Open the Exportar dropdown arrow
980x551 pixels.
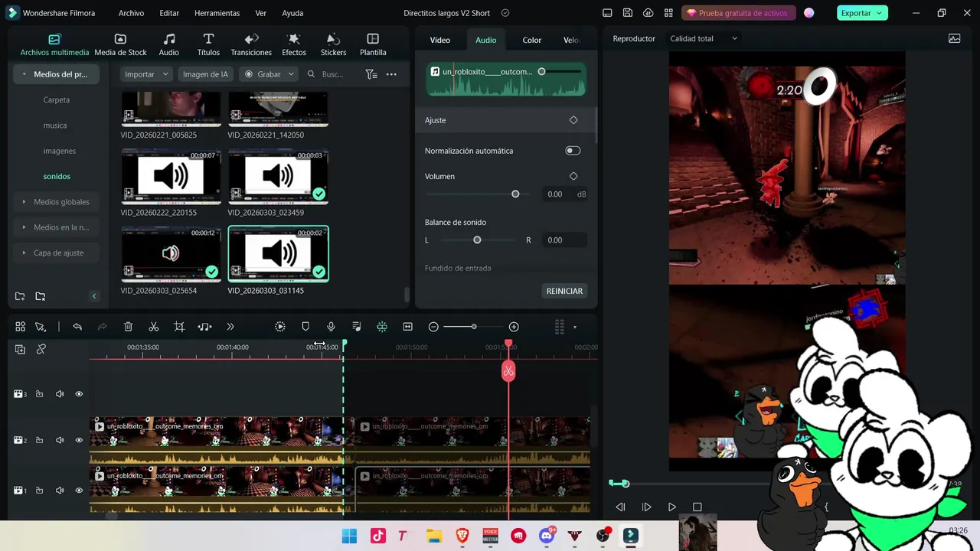tap(879, 13)
